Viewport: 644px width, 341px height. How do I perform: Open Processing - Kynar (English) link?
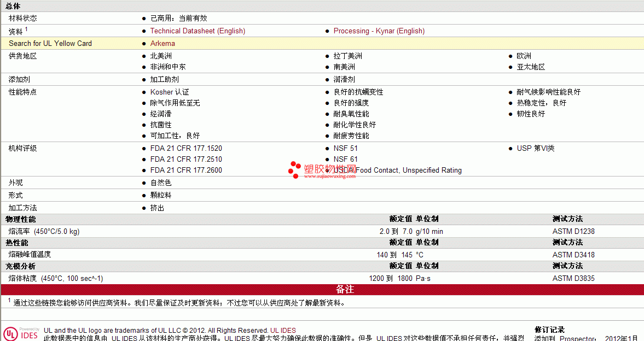[379, 31]
